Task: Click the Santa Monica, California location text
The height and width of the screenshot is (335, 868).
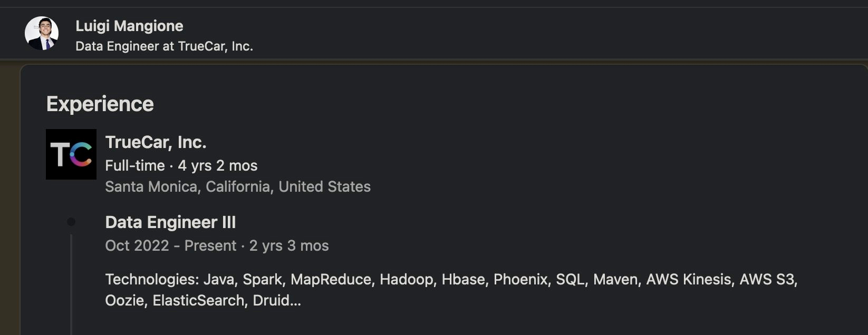Action: [x=238, y=186]
